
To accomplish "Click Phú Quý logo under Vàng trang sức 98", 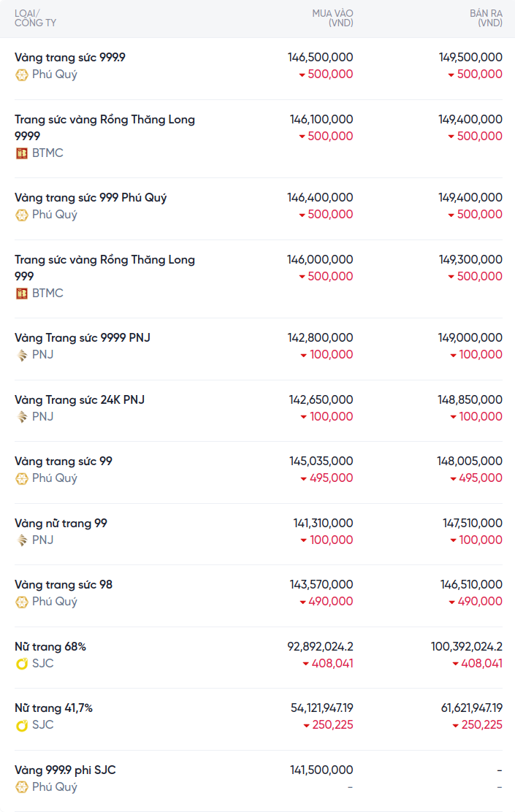I will pos(22,602).
